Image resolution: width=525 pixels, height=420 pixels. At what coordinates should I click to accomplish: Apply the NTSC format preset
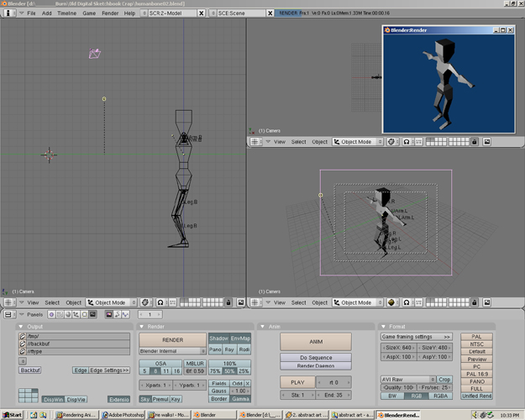click(x=476, y=344)
